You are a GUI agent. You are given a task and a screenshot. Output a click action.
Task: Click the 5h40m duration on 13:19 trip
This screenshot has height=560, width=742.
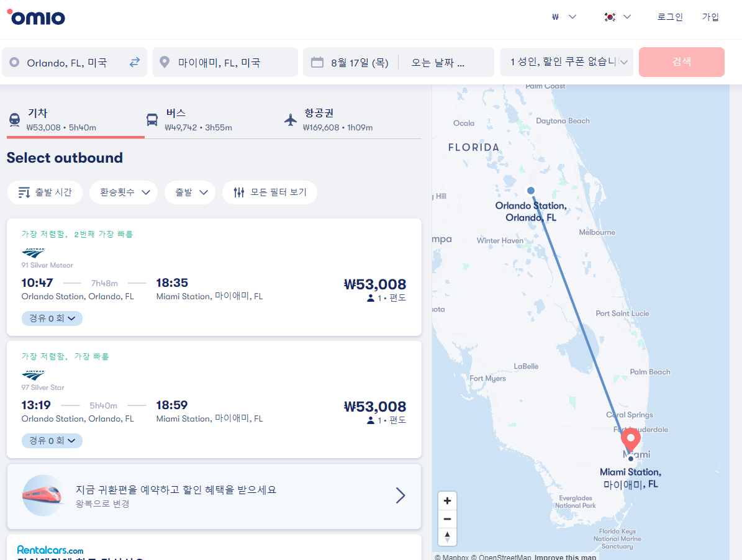coord(104,406)
